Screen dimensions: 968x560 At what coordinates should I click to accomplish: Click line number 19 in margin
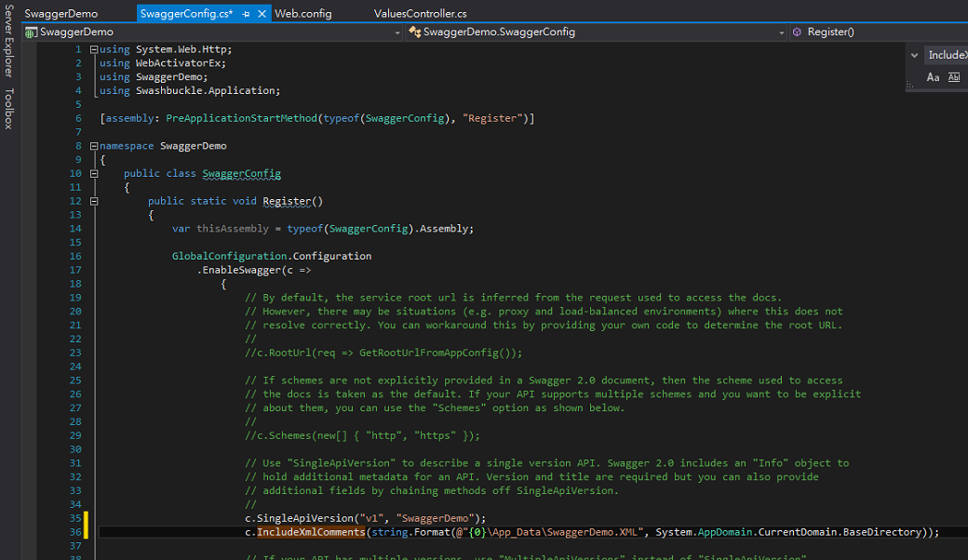coord(75,298)
